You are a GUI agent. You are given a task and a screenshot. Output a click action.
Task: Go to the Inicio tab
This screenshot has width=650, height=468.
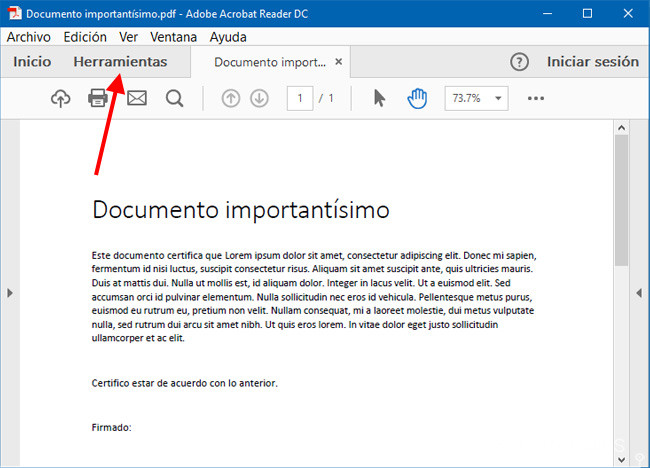(32, 62)
